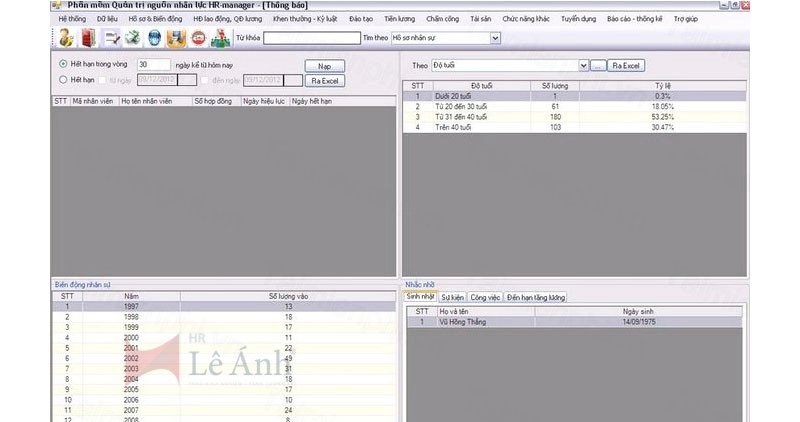Click the red book toolbar icon
This screenshot has width=800, height=422.
(87, 38)
